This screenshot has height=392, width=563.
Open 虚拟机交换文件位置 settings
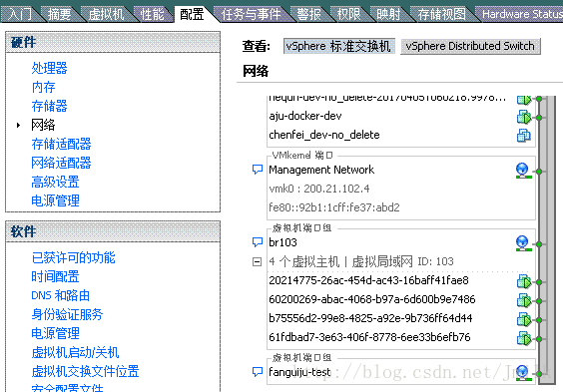pos(85,372)
